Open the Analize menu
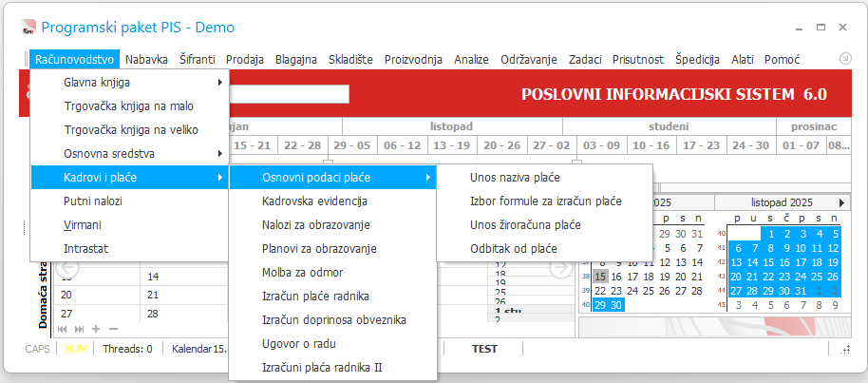868x383 pixels. [472, 59]
